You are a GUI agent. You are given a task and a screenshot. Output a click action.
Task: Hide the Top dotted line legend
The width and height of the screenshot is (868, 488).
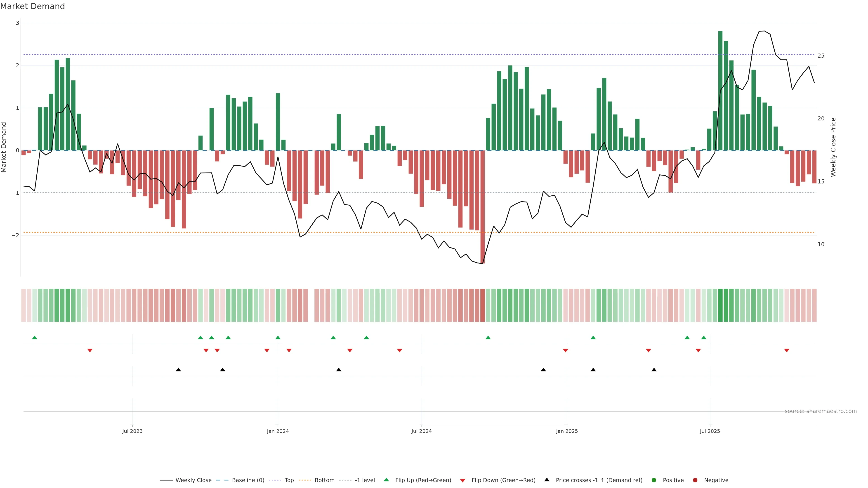click(x=289, y=480)
